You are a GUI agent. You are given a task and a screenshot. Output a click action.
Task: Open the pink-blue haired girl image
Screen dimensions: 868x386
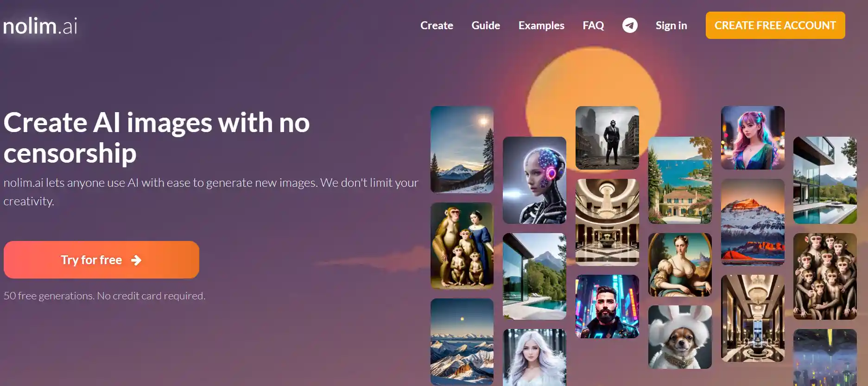[x=753, y=138]
